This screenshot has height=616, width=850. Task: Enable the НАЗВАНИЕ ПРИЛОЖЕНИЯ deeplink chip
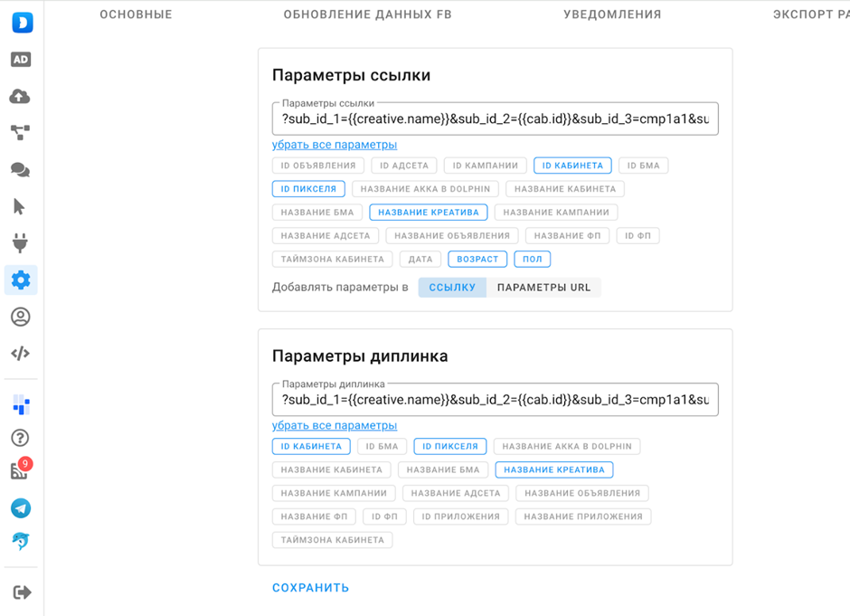click(583, 516)
